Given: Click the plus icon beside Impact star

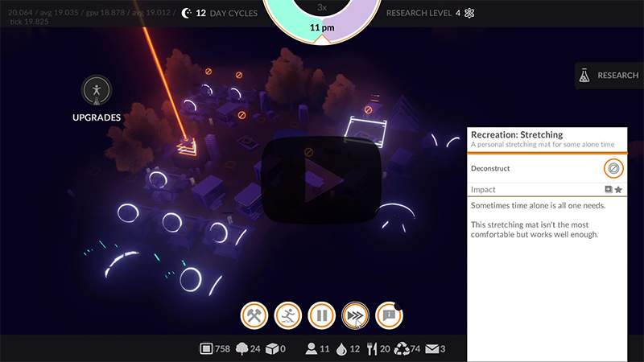Looking at the screenshot, I should 609,190.
